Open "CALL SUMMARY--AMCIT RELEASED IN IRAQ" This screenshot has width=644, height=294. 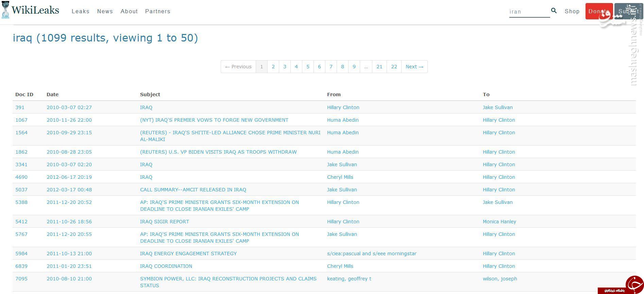193,190
